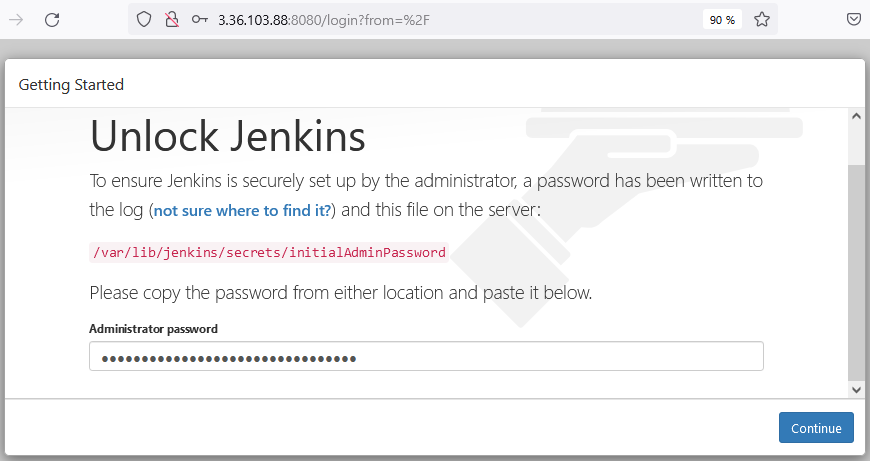This screenshot has width=870, height=461.
Task: Open saved logins key icon
Action: pyautogui.click(x=199, y=20)
